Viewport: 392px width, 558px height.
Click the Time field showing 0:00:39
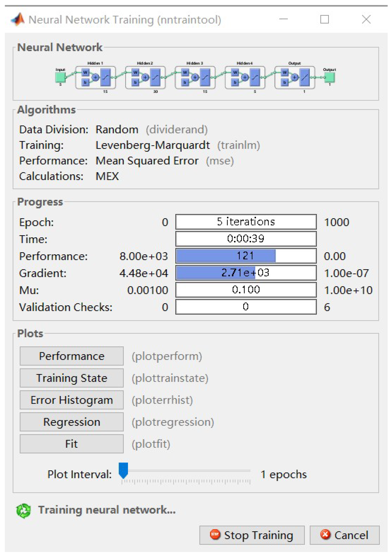246,239
